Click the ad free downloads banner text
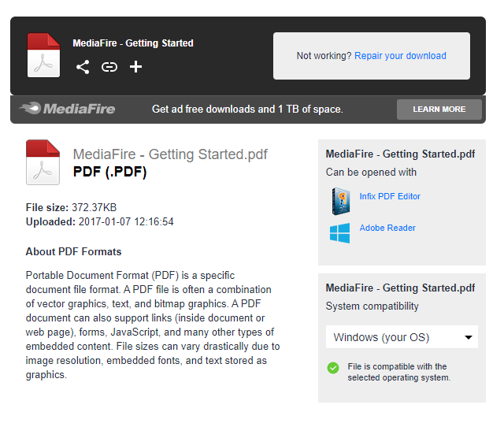 (247, 109)
